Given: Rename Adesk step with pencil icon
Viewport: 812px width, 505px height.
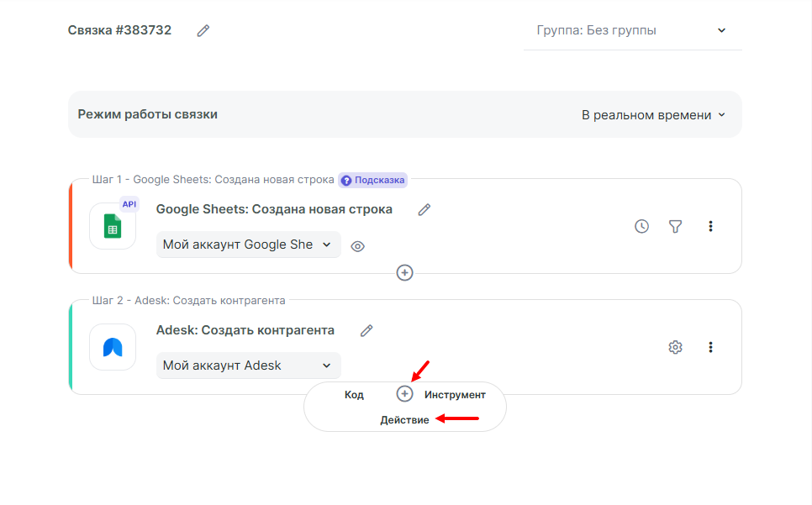Looking at the screenshot, I should pos(366,330).
